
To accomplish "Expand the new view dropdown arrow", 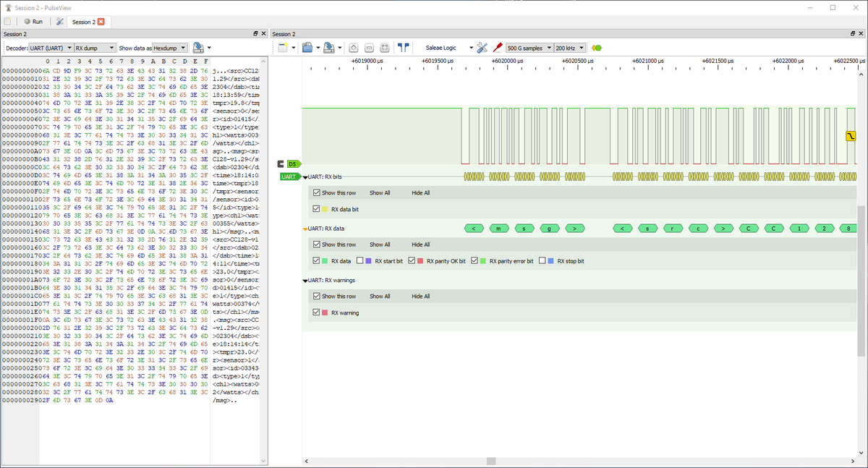I will pyautogui.click(x=293, y=48).
